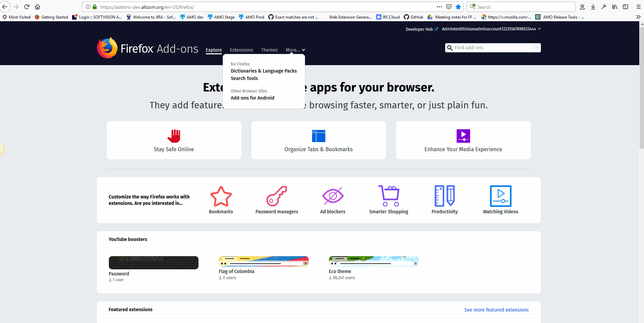Pick the Productivity ruler and pencil icon
This screenshot has width=644, height=323.
(445, 196)
